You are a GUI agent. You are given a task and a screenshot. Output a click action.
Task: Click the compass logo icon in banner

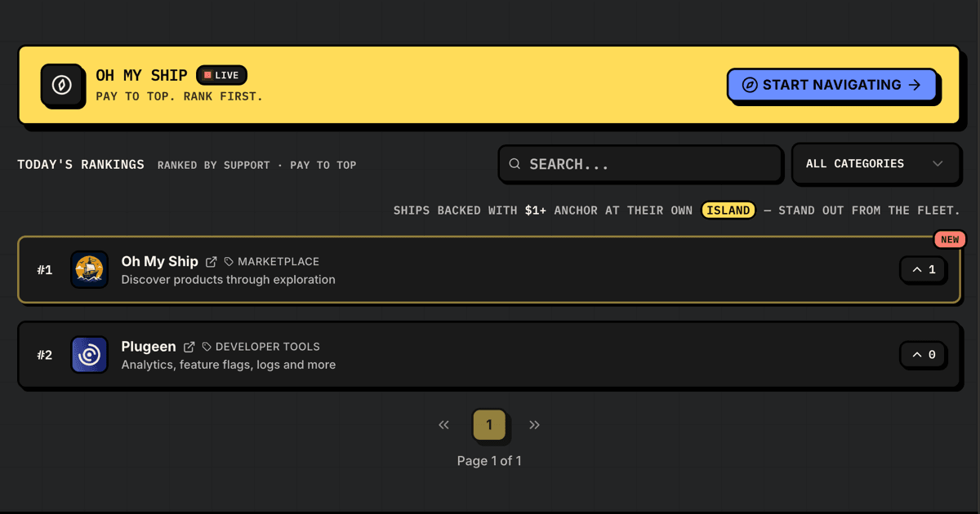click(62, 85)
